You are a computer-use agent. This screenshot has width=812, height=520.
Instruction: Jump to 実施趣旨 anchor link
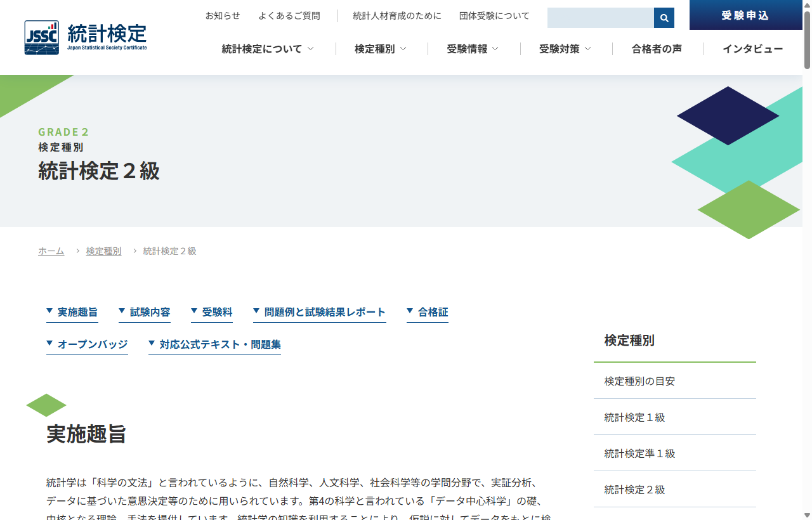(x=72, y=313)
